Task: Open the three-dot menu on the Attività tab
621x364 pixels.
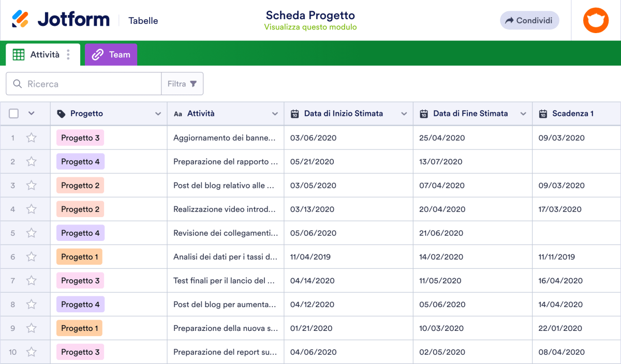Action: 68,54
